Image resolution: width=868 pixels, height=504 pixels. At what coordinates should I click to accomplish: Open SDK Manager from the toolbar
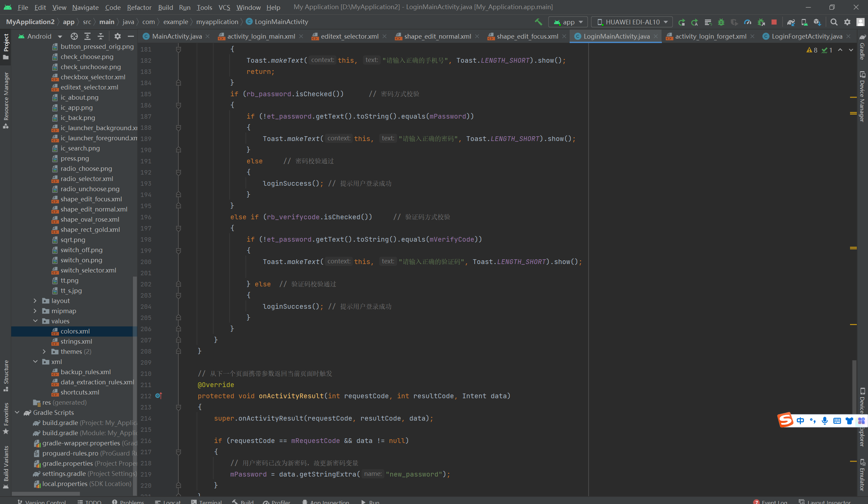tap(817, 22)
